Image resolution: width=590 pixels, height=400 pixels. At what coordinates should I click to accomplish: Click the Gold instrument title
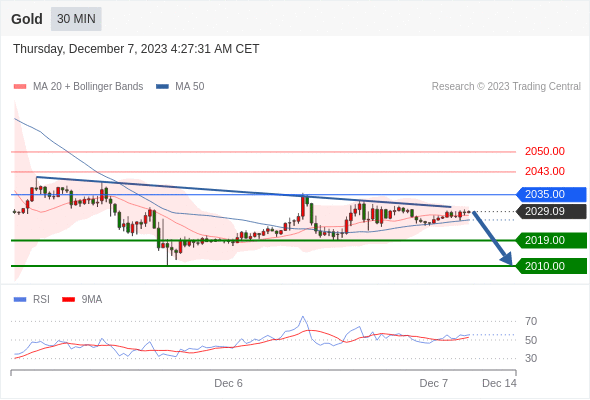click(x=27, y=19)
